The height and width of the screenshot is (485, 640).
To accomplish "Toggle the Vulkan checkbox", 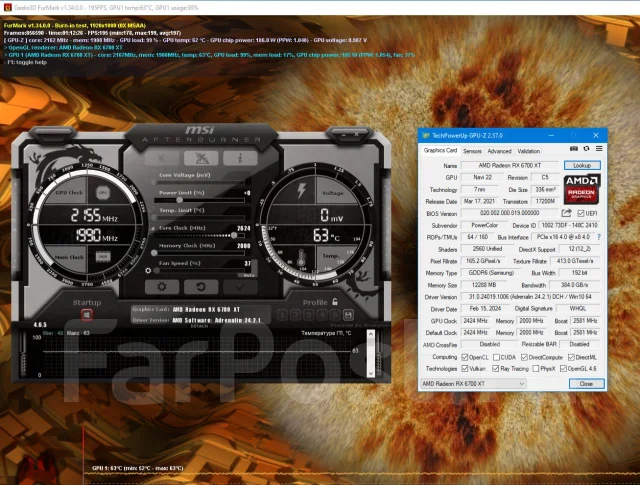I will coord(464,368).
